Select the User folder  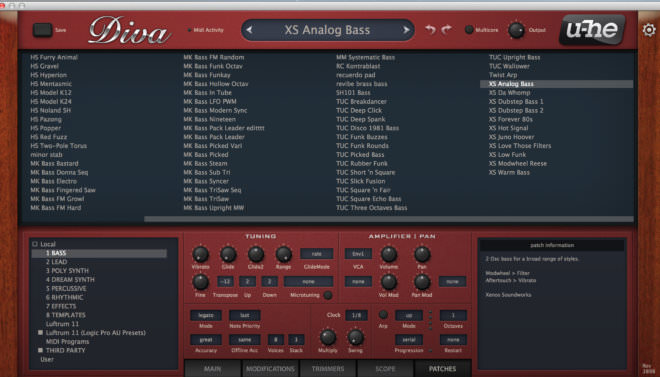coord(47,359)
